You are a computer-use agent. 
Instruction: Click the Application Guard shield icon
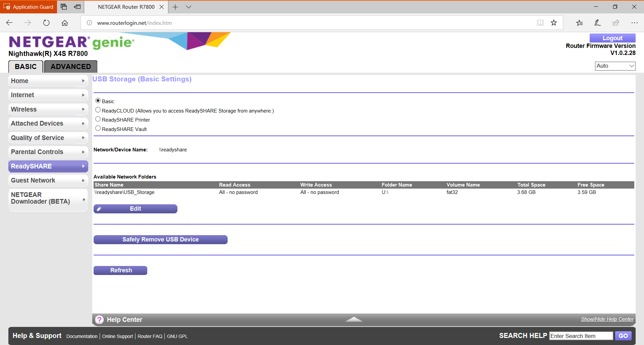[7, 7]
